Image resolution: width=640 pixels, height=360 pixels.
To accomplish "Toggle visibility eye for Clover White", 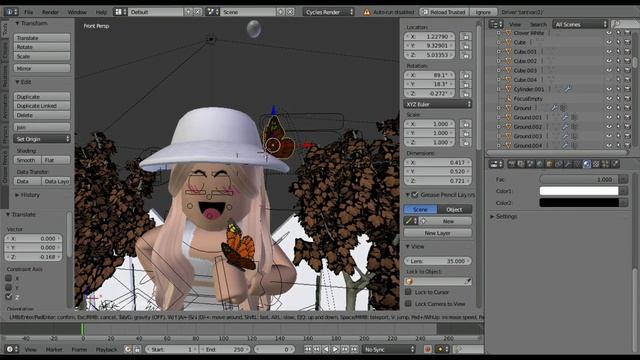I will pos(609,33).
